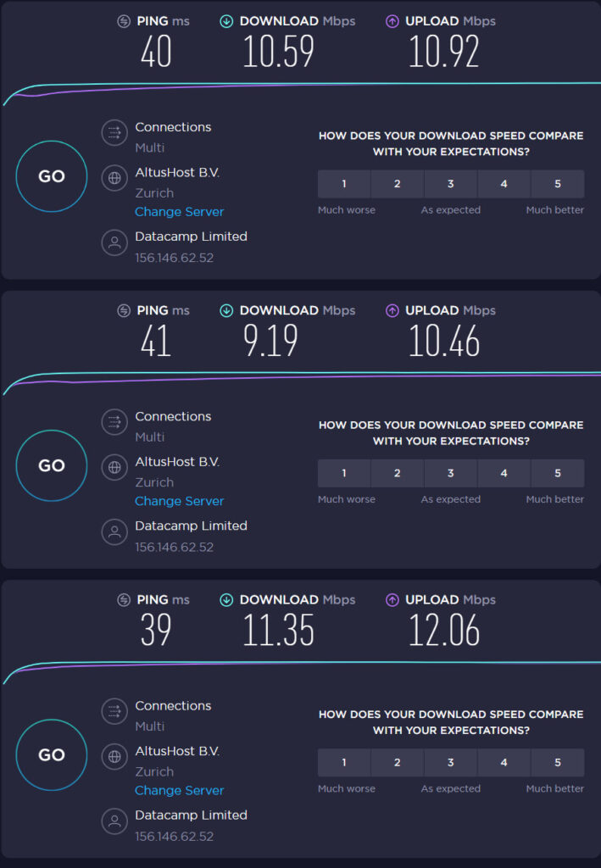Select rating 5 'Much better' in the third survey
Image resolution: width=601 pixels, height=868 pixels.
[x=557, y=762]
